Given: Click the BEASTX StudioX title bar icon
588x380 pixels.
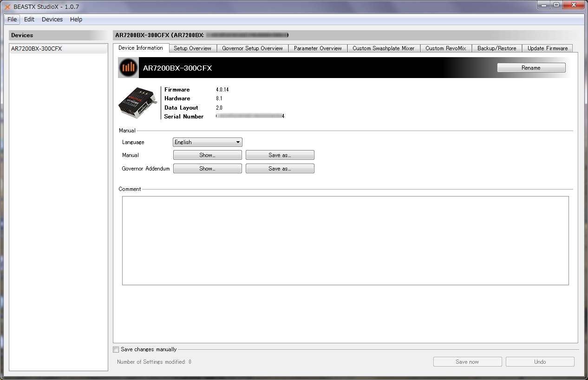Looking at the screenshot, I should pyautogui.click(x=7, y=7).
